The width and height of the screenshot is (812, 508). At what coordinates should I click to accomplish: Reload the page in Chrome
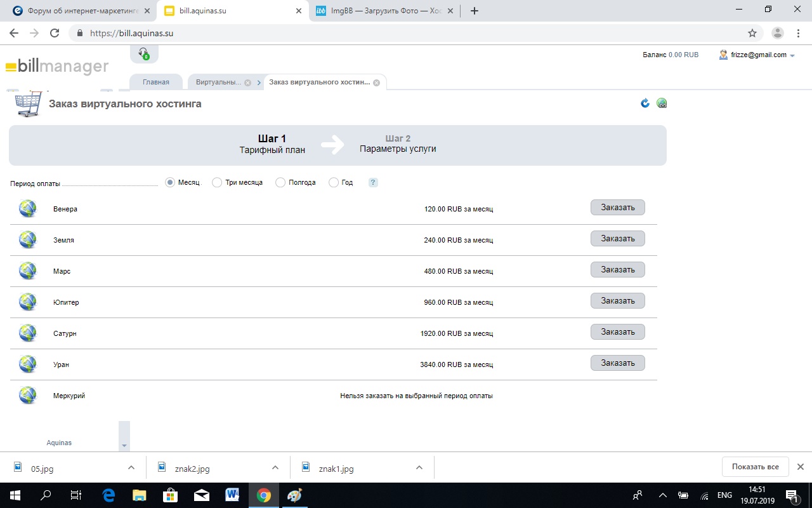[x=55, y=33]
